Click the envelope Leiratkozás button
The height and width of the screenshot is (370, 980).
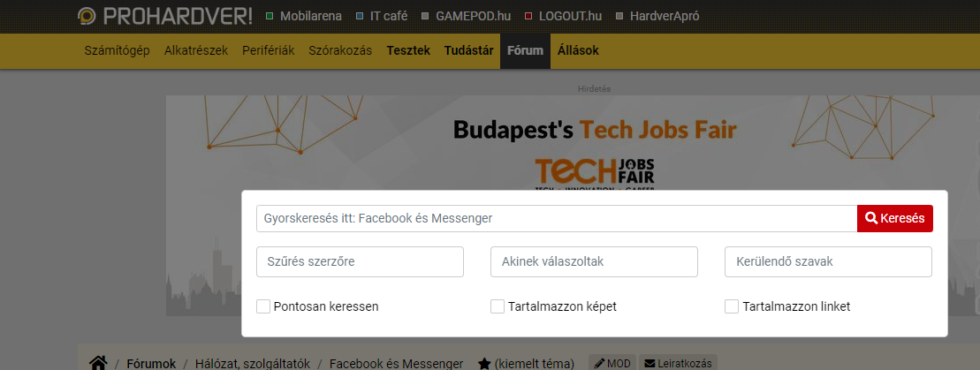click(x=678, y=363)
